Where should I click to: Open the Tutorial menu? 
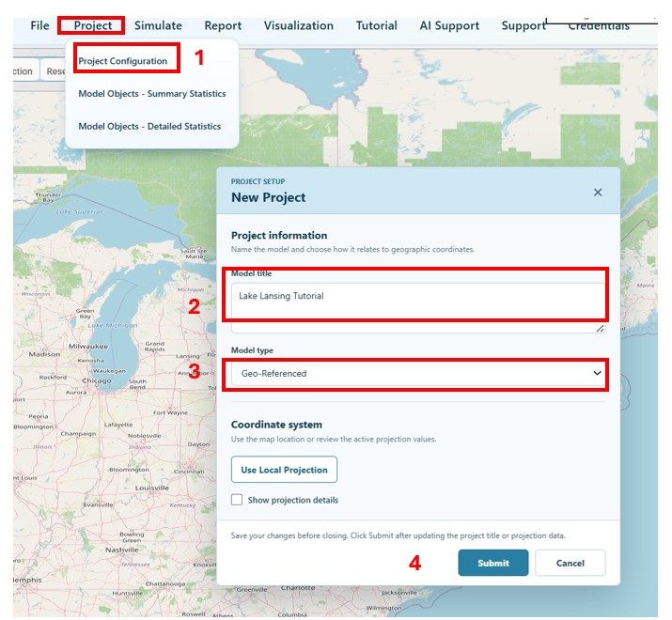pos(376,25)
